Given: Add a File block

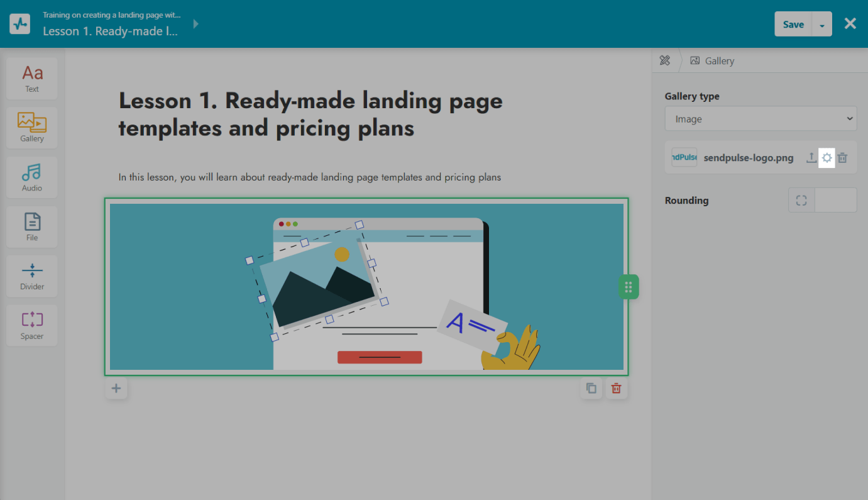Looking at the screenshot, I should point(31,227).
